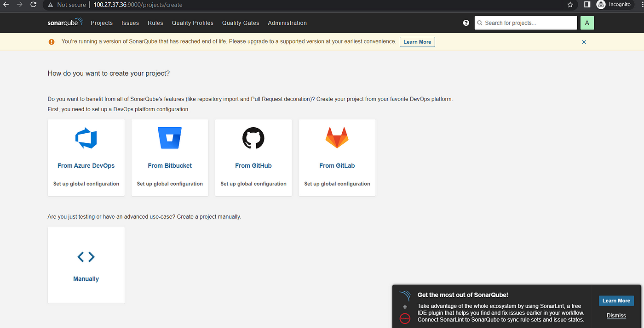Click the GitLab fox logo icon

coord(337,138)
